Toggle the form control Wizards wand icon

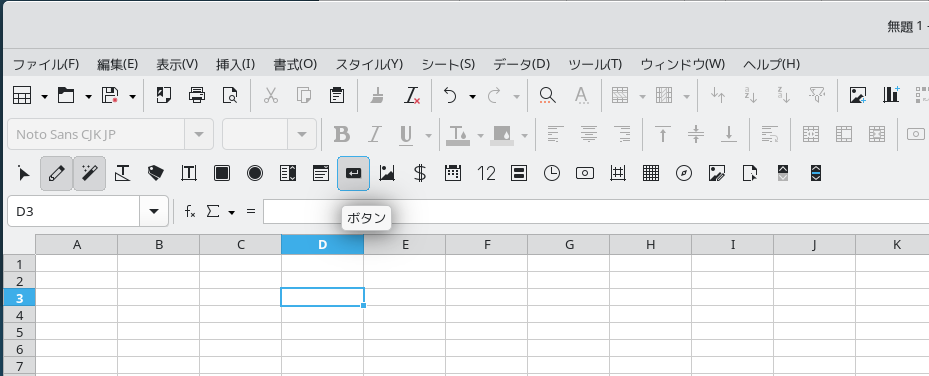coord(89,173)
